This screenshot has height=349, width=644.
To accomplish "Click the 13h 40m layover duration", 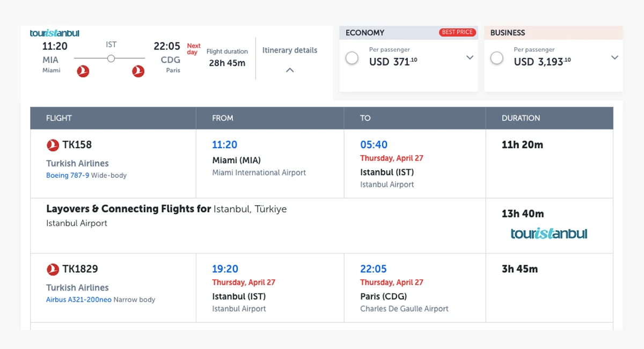I will point(523,214).
